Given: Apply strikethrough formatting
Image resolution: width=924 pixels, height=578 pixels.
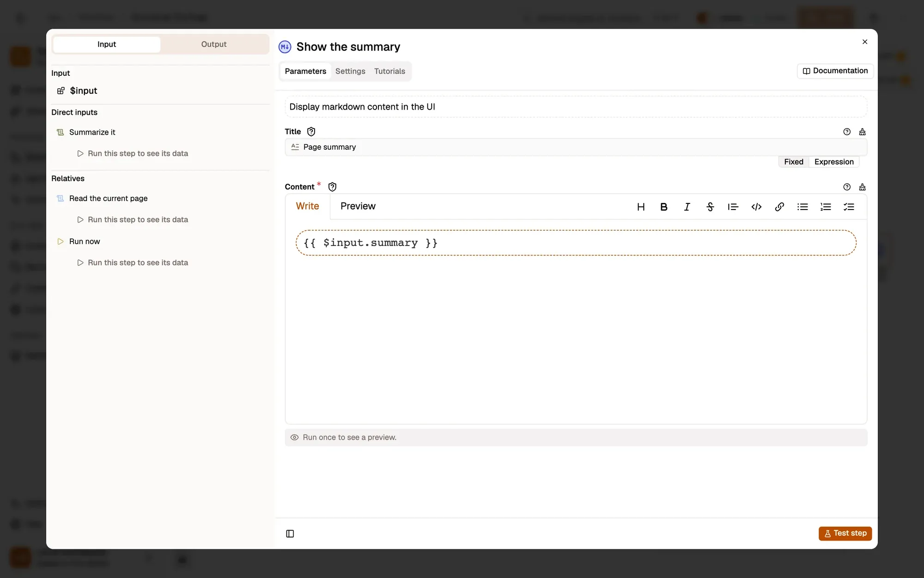Looking at the screenshot, I should (710, 207).
